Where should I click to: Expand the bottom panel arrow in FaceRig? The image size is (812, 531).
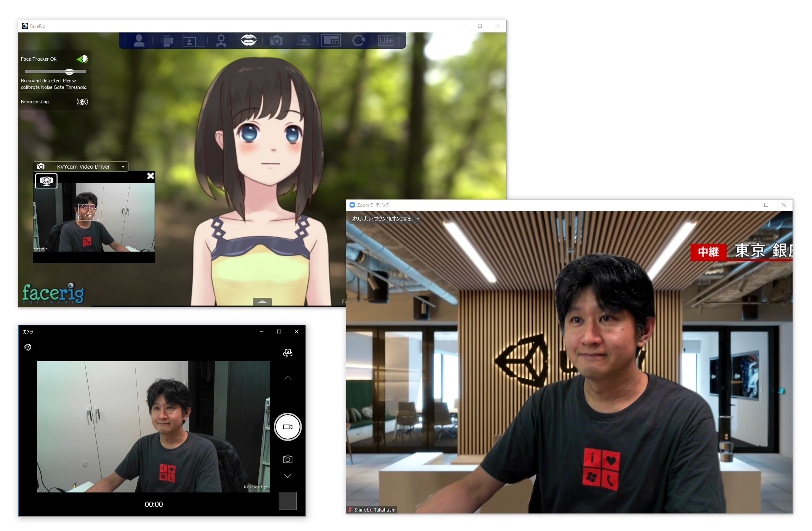tap(262, 302)
